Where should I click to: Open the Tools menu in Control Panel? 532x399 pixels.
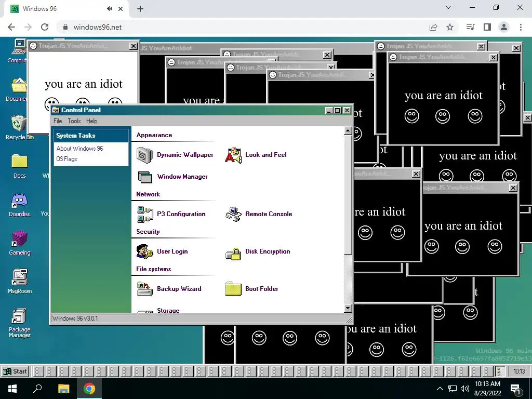(x=74, y=121)
